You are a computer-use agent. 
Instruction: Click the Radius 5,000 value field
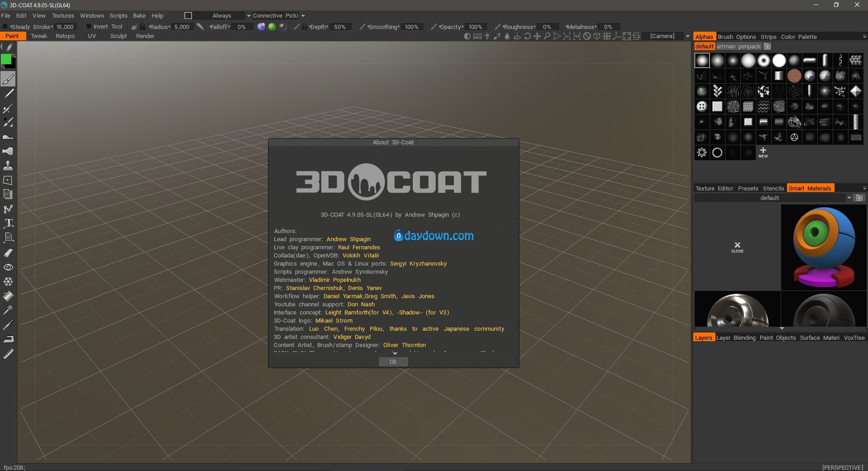(182, 27)
